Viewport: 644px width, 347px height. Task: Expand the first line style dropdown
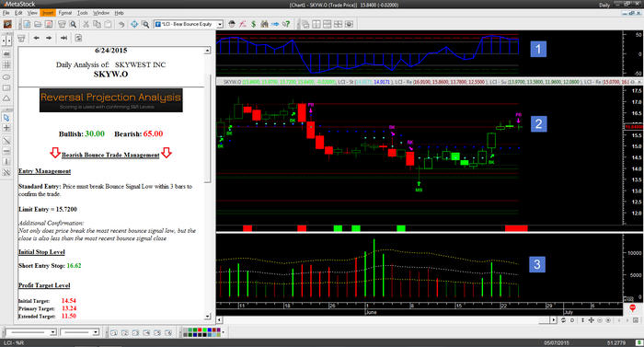pyautogui.click(x=30, y=332)
